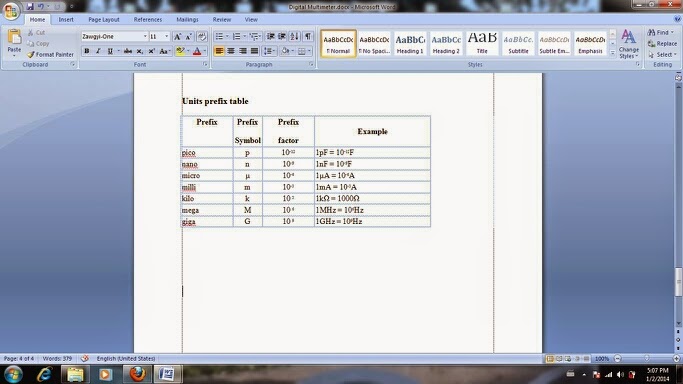Apply the Emphasis style

[590, 43]
